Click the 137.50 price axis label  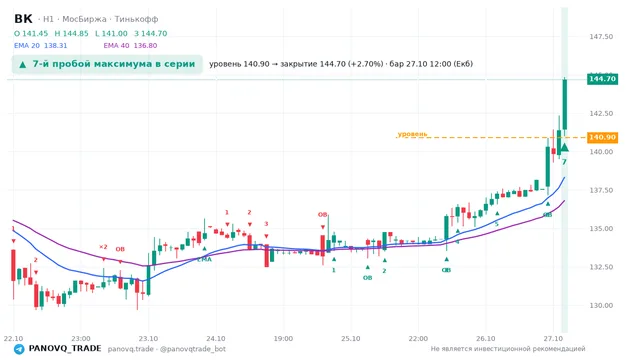coord(601,190)
